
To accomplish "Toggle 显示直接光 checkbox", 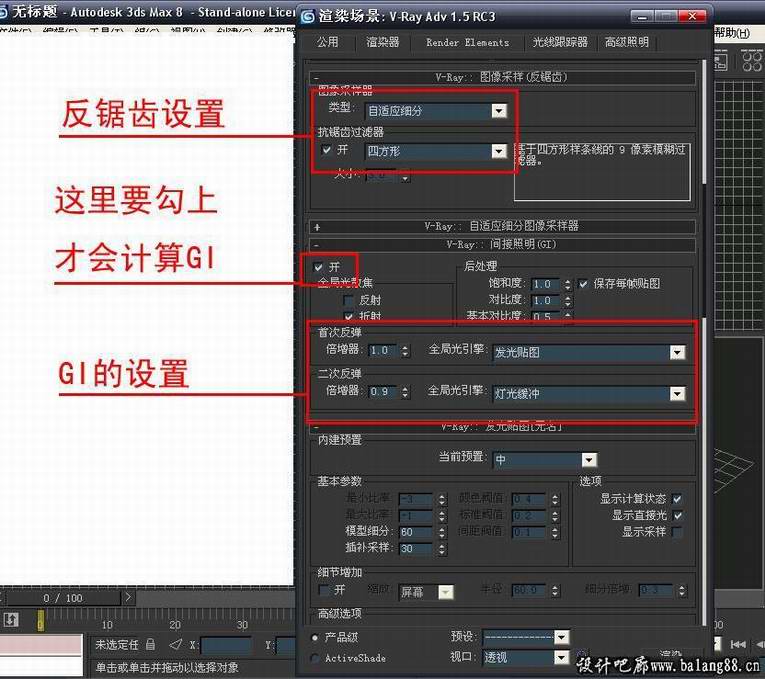I will 677,515.
